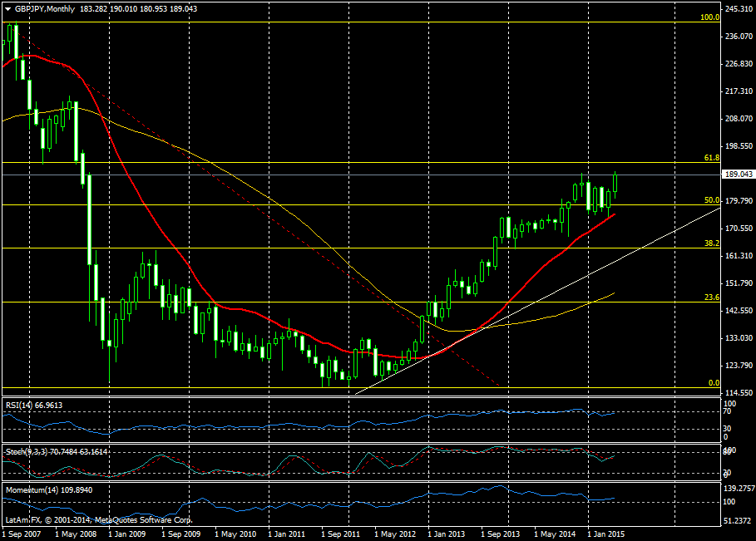Click the 1 Sep 2007 date label
Viewport: 756px width, 541px height.
point(22,534)
